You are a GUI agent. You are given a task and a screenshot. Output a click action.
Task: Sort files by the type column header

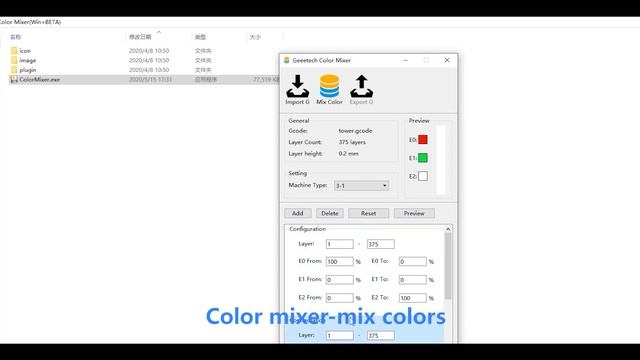(200, 37)
